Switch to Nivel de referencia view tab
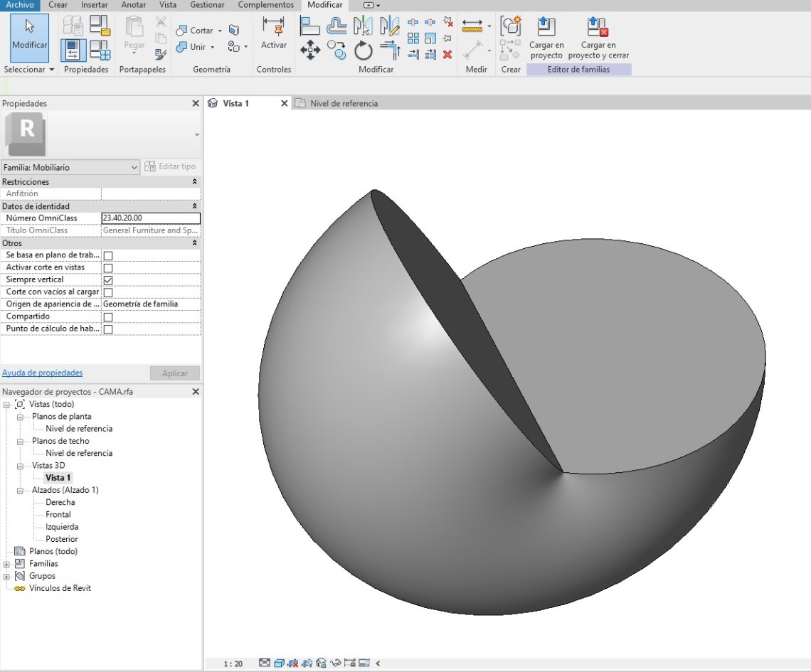Screen dimensions: 811x672 343,103
